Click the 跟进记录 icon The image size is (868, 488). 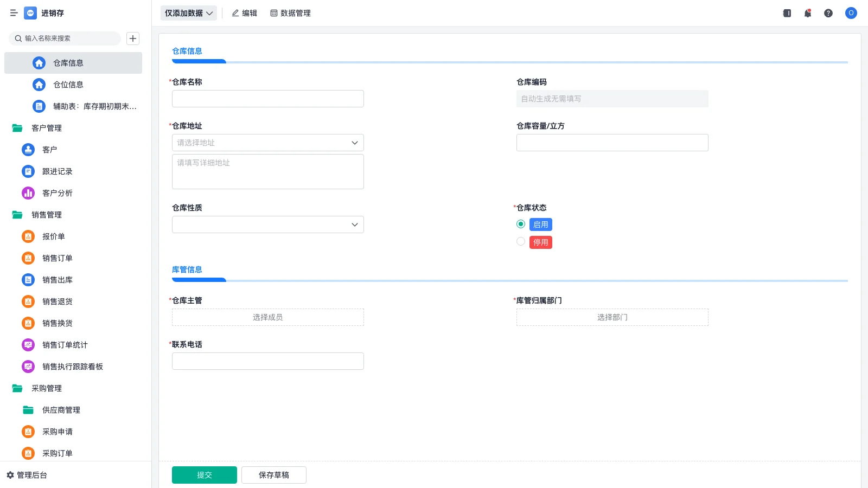click(28, 171)
